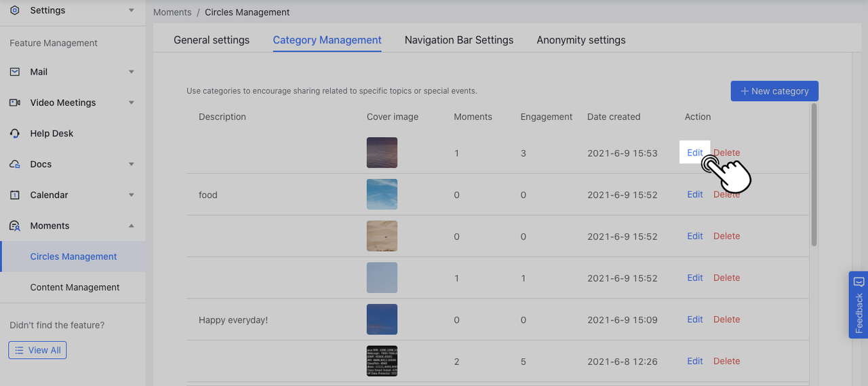This screenshot has height=386, width=868.
Task: Click the Settings gear icon in sidebar
Action: [15, 10]
